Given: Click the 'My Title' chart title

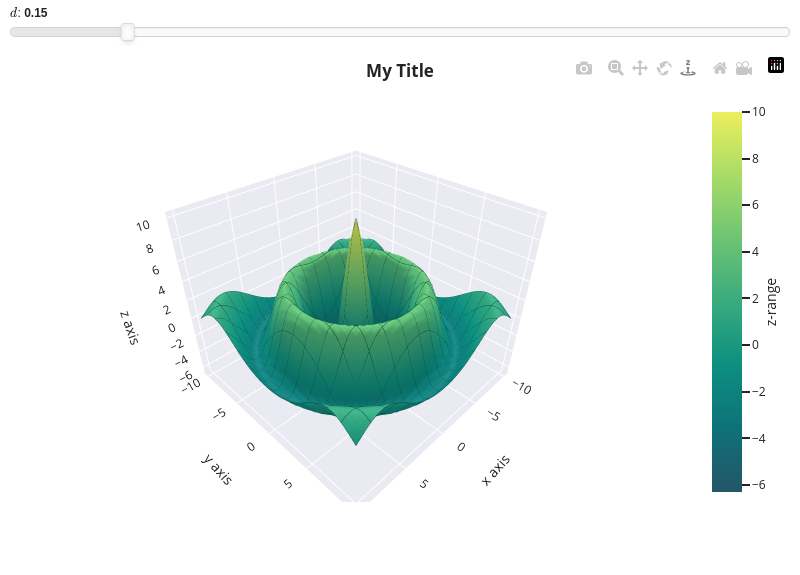Looking at the screenshot, I should (400, 70).
